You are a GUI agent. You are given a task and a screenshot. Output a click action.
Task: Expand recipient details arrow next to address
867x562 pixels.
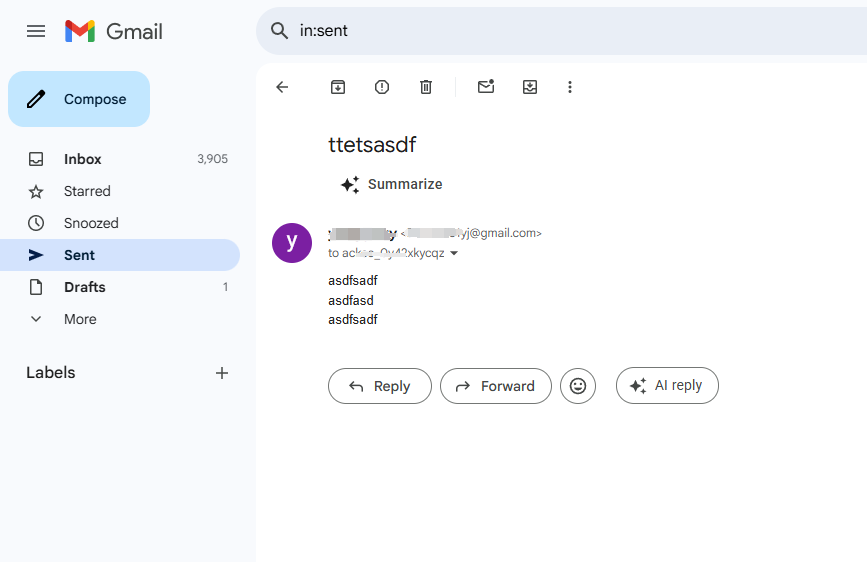(454, 254)
